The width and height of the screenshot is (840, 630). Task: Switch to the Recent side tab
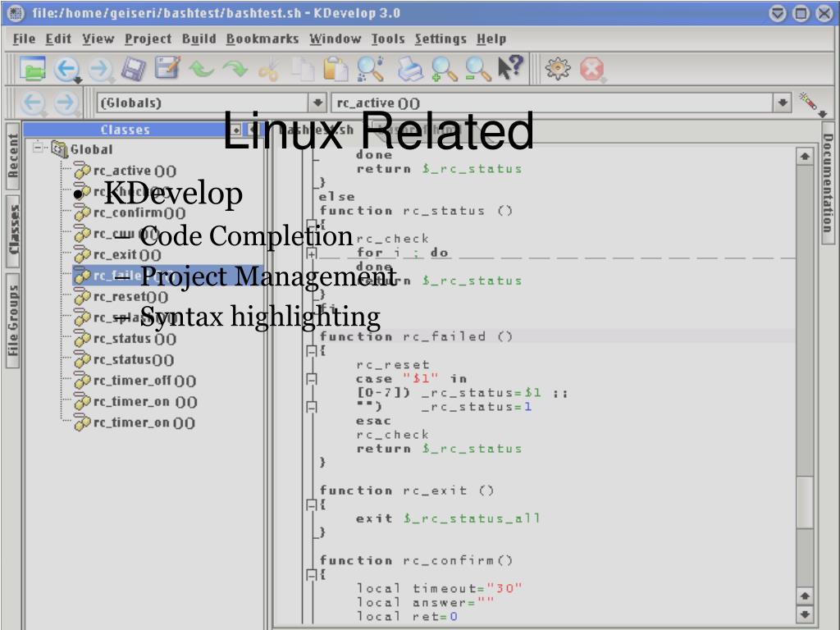click(13, 156)
